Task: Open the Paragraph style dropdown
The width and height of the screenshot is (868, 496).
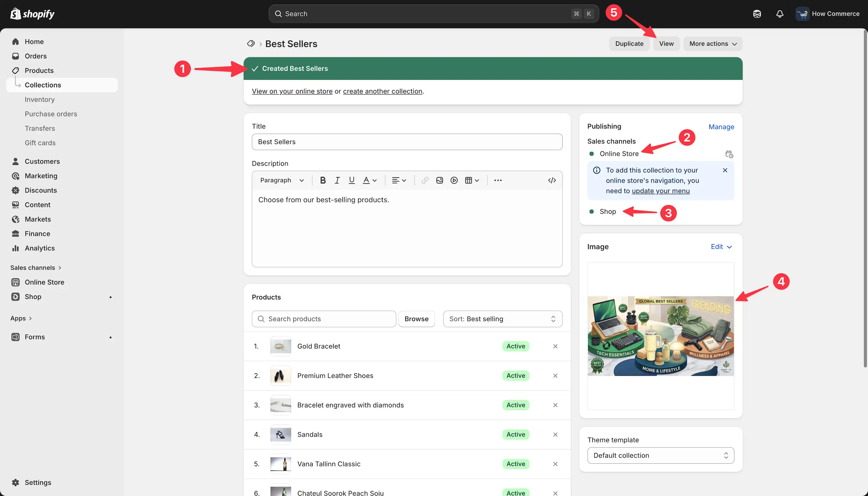Action: coord(281,180)
